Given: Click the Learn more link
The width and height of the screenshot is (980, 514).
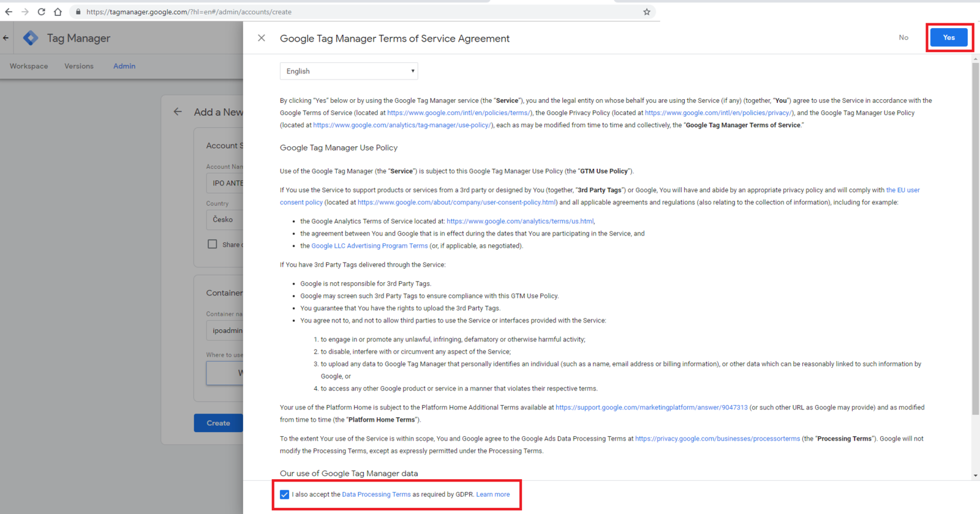Looking at the screenshot, I should 493,494.
